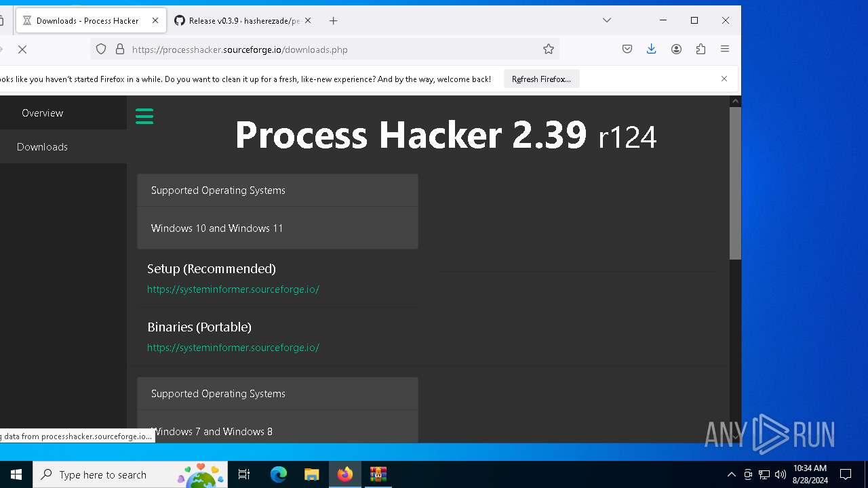The height and width of the screenshot is (488, 868).
Task: Launch Microsoft Edge from the taskbar
Action: tap(279, 474)
